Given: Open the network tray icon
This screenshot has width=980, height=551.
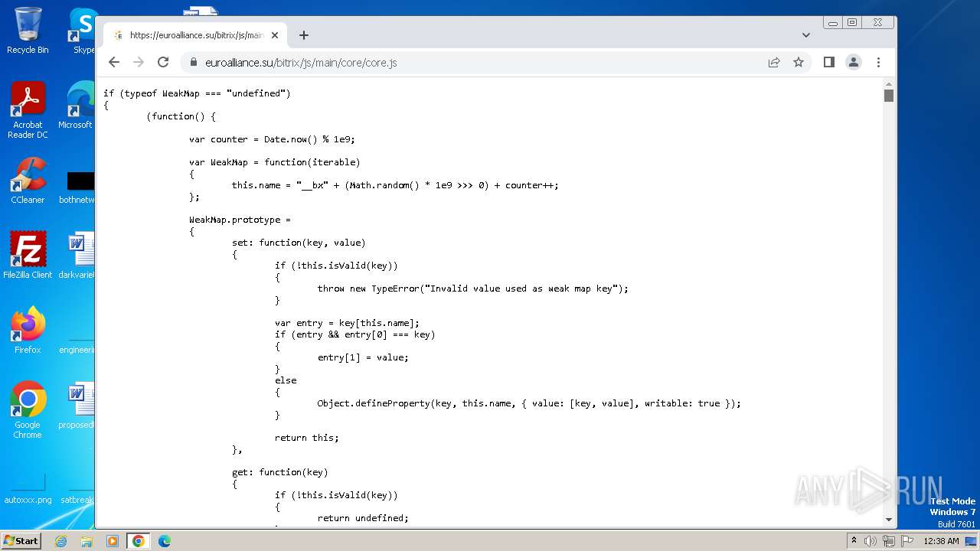Looking at the screenshot, I should (x=889, y=541).
